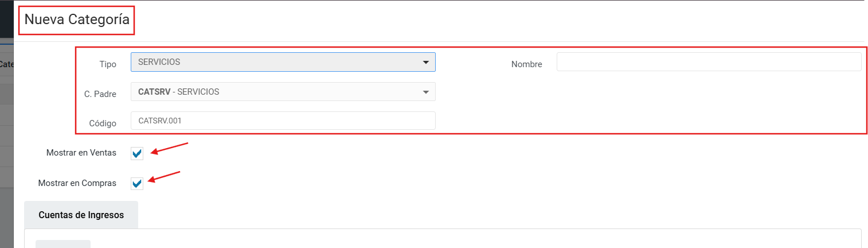Uncheck the Mostrar en Compras checkbox
Image resolution: width=868 pixels, height=248 pixels.
[x=137, y=184]
